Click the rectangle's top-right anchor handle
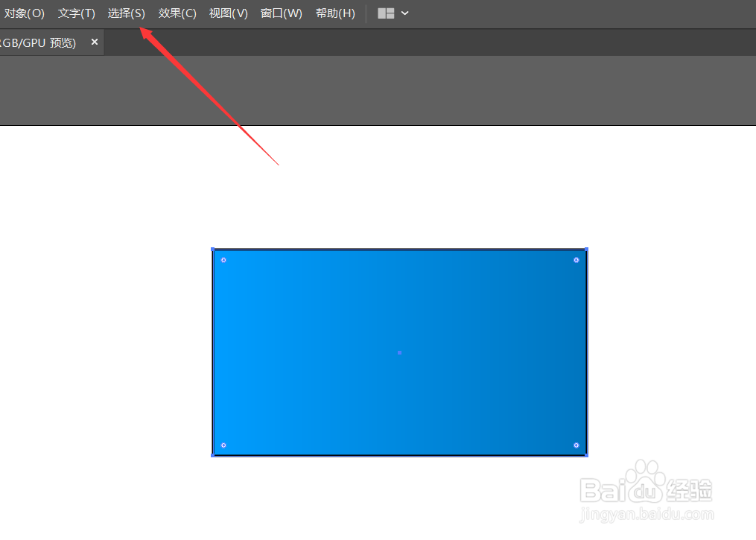The image size is (756, 540). point(586,250)
